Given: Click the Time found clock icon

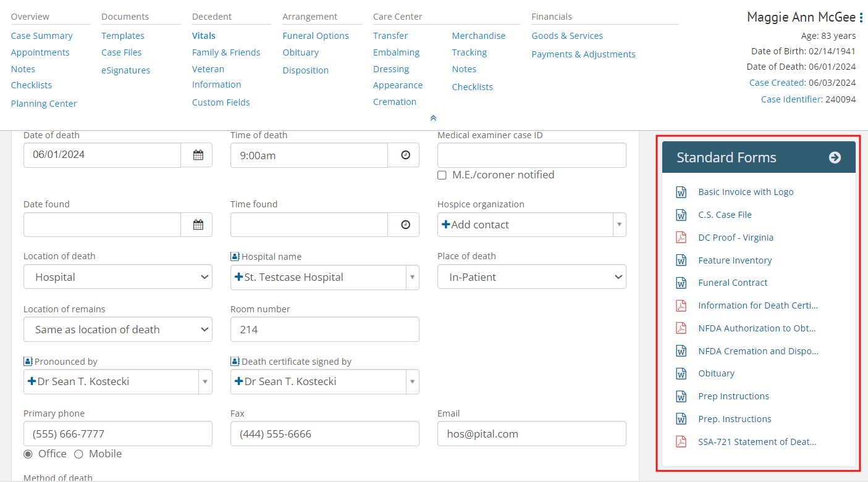Looking at the screenshot, I should (403, 225).
